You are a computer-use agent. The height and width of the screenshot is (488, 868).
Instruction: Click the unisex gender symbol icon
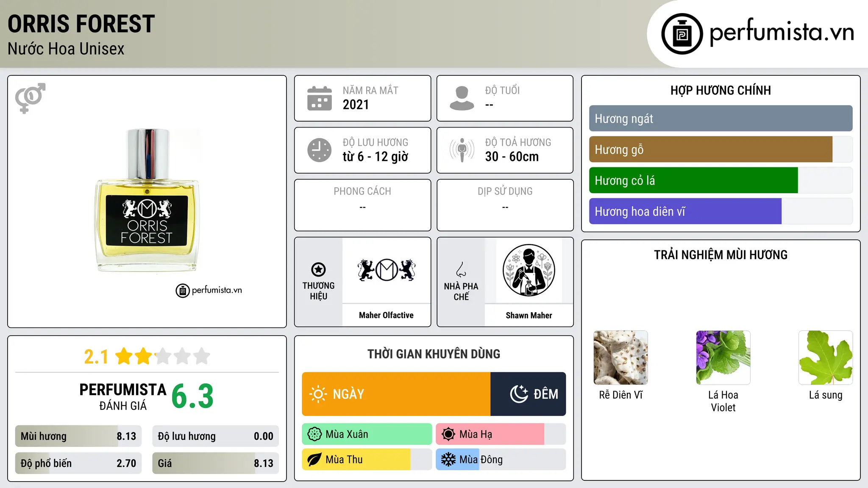(30, 98)
